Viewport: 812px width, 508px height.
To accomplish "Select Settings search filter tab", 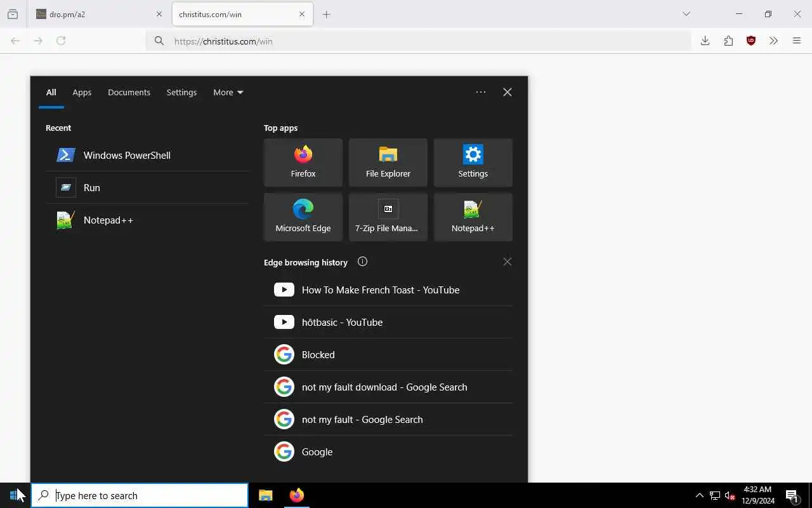I will pyautogui.click(x=181, y=92).
